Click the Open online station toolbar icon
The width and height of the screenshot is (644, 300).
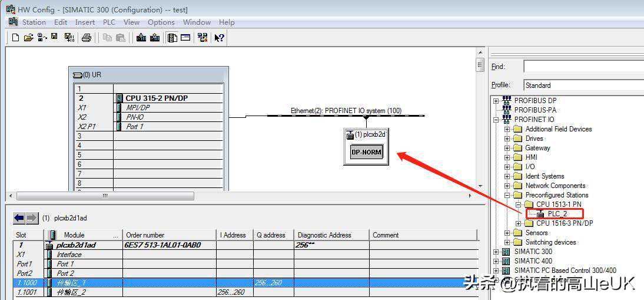click(42, 38)
